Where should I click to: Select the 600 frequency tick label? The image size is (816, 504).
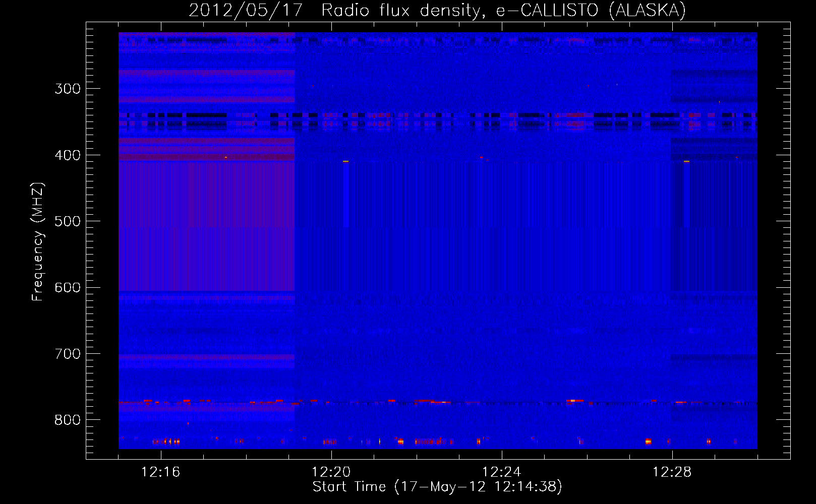tap(68, 288)
